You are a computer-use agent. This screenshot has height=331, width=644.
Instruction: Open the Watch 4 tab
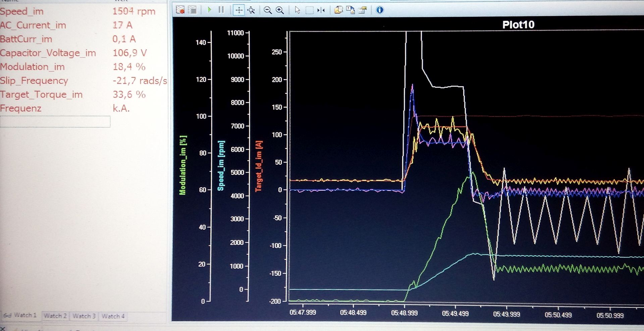tap(113, 316)
